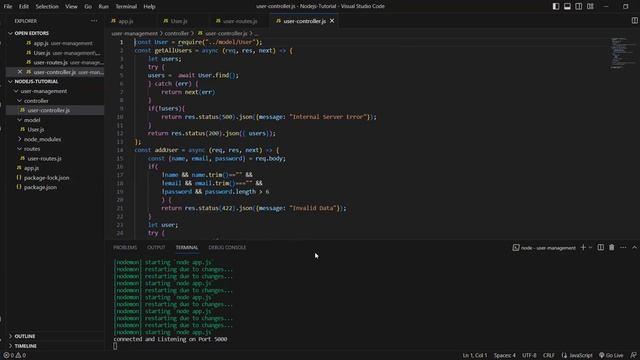Select node user-management terminal entry
This screenshot has height=360, width=640.
coord(544,248)
